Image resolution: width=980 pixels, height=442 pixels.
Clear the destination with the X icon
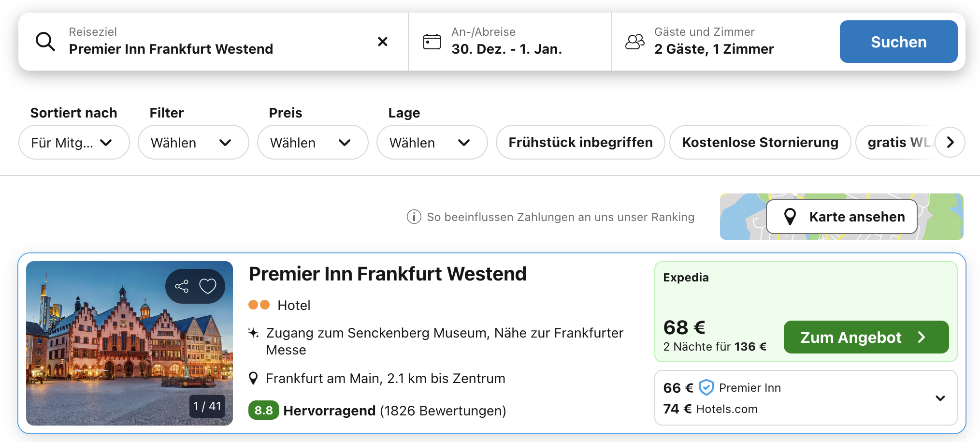click(x=382, y=42)
